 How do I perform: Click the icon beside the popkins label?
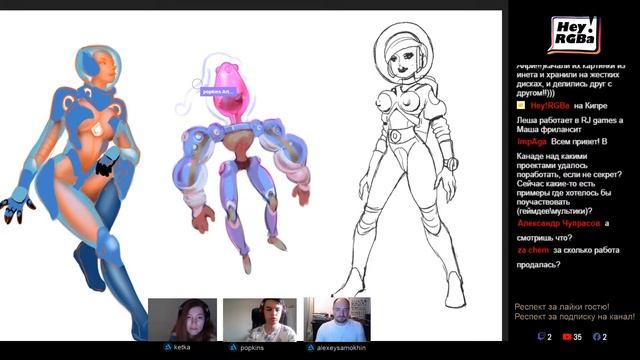(233, 348)
